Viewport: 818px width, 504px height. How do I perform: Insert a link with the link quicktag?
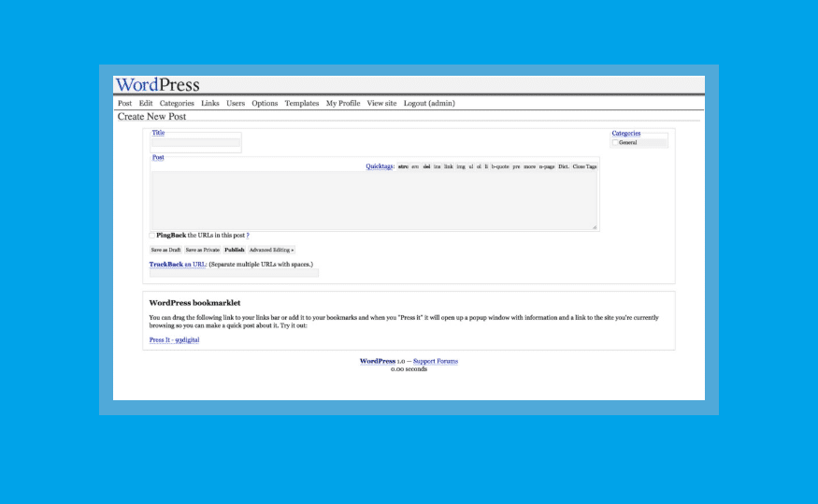(x=449, y=166)
